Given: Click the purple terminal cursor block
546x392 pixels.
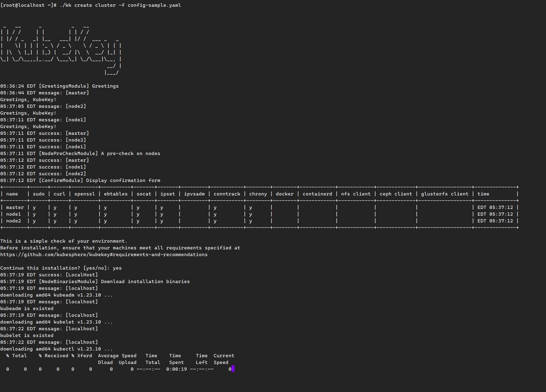Looking at the screenshot, I should click(233, 369).
